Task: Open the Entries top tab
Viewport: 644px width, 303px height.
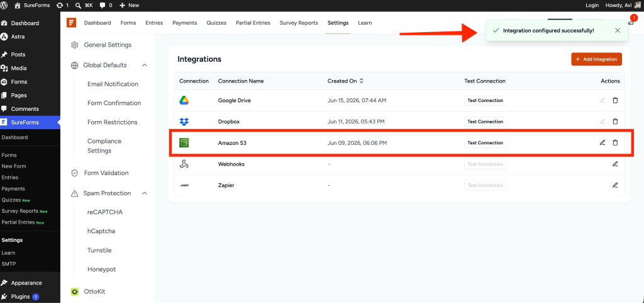Action: coord(154,23)
